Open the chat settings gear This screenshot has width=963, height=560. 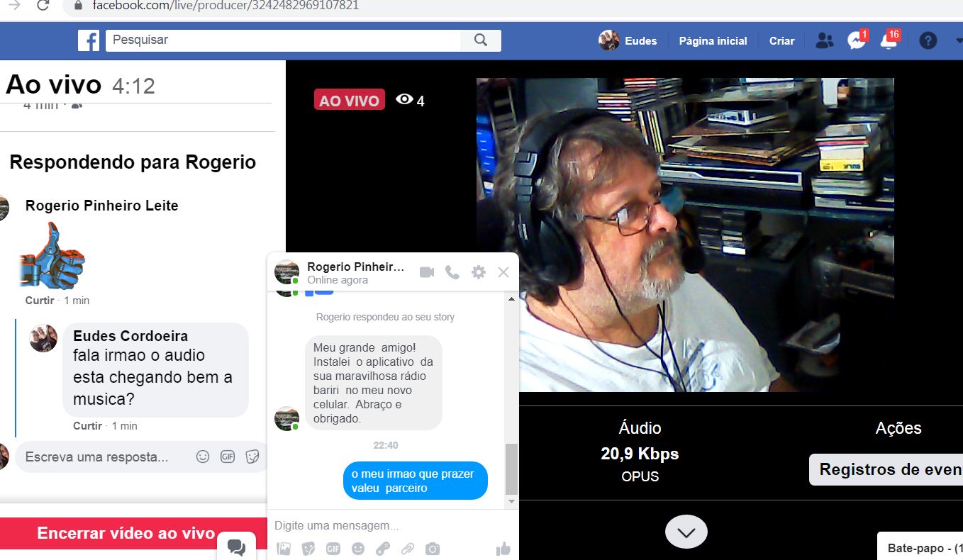pyautogui.click(x=479, y=272)
